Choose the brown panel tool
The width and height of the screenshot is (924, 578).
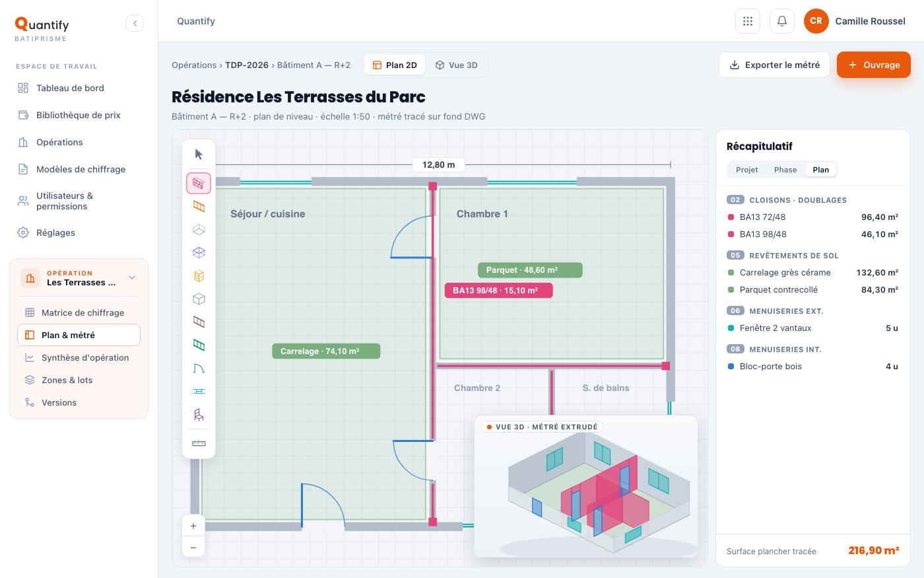click(199, 322)
